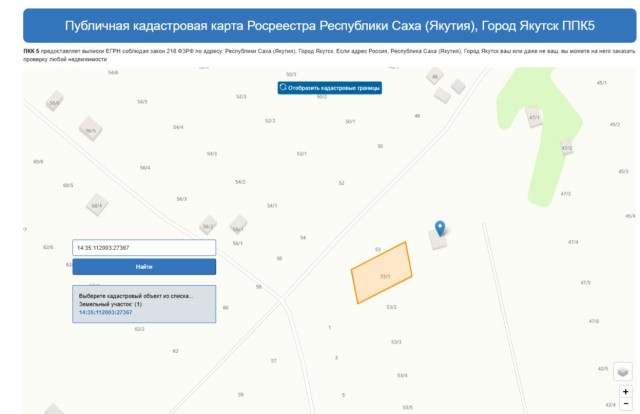Click map label 42/5
This screenshot has width=640, height=414.
(603, 368)
